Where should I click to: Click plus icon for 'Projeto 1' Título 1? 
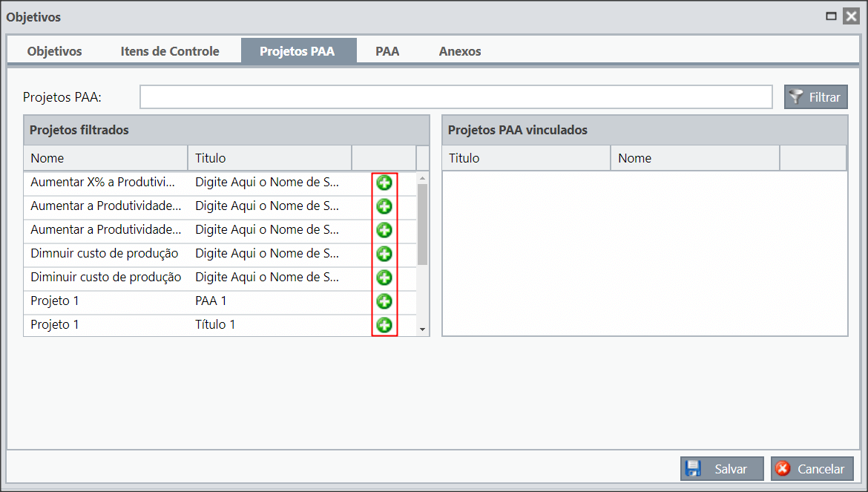pyautogui.click(x=384, y=326)
